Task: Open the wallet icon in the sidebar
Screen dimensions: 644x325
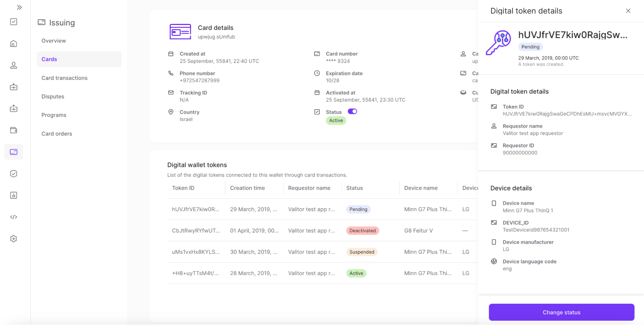Action: point(14,130)
